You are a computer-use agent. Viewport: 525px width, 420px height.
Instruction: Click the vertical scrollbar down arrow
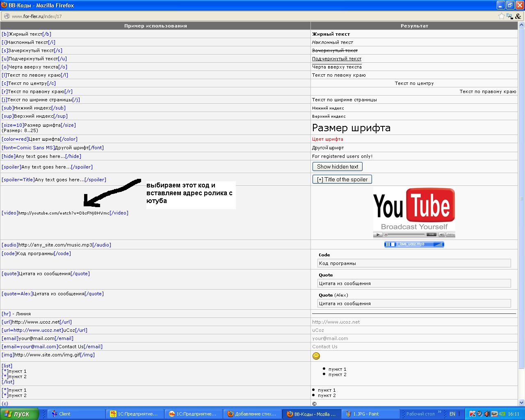(522, 403)
